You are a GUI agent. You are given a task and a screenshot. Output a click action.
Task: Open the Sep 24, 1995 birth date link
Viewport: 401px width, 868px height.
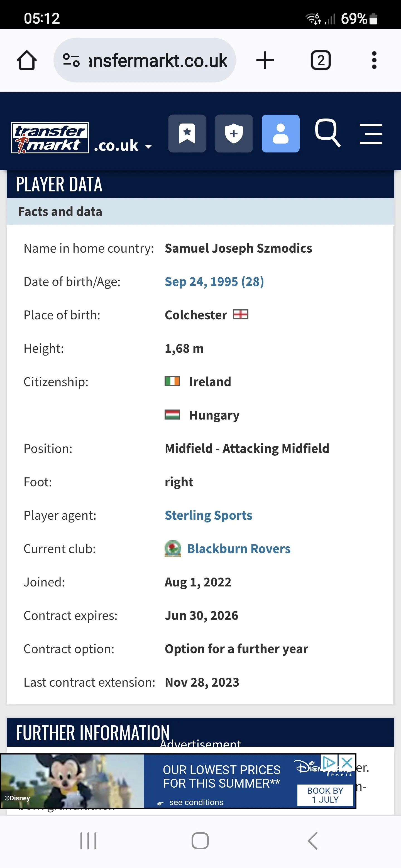[x=214, y=282]
